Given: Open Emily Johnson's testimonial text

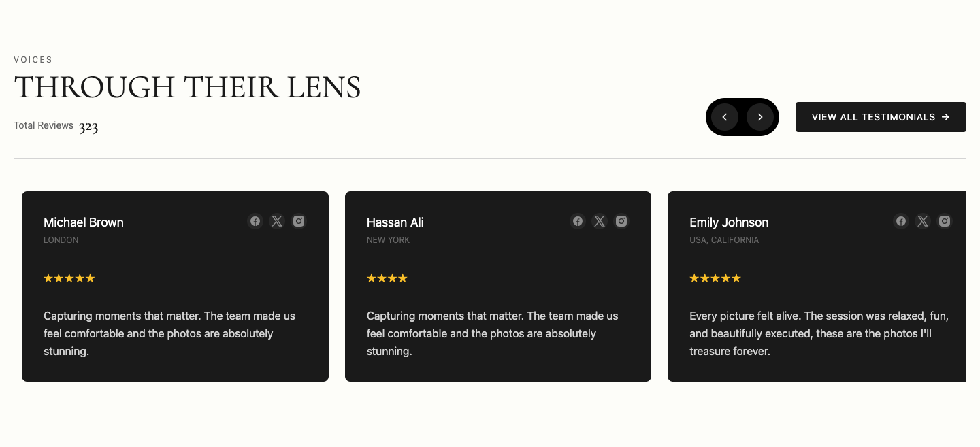Looking at the screenshot, I should (819, 333).
